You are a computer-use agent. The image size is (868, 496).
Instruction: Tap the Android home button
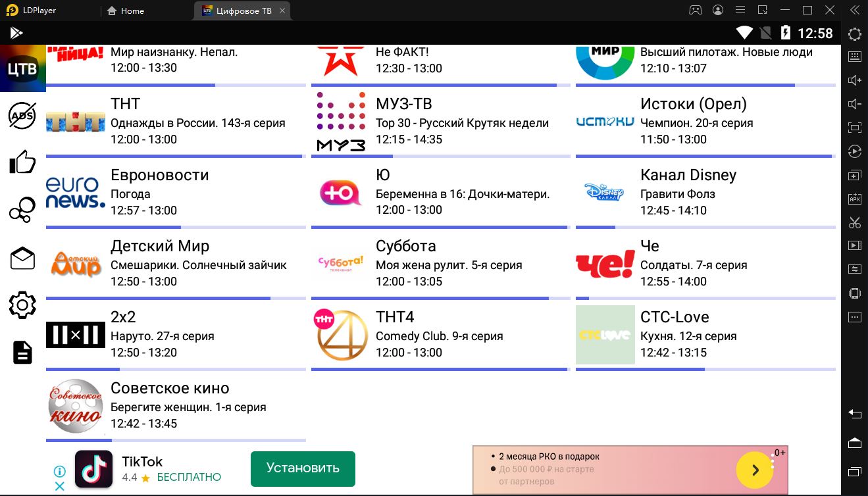[855, 442]
